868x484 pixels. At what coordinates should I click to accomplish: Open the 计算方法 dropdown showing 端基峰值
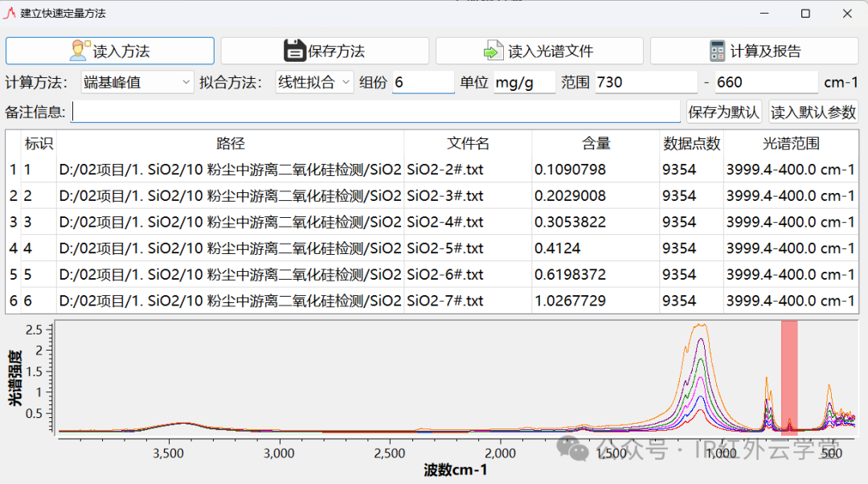(x=137, y=83)
